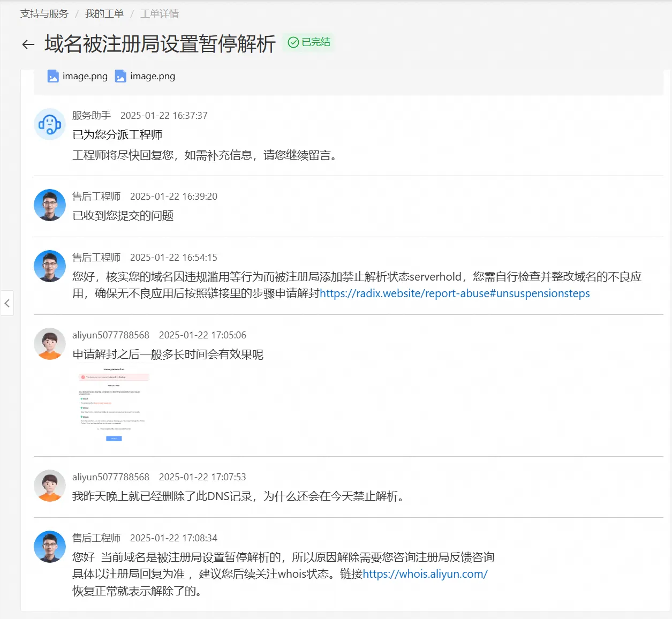Open the radix.website unsuspension steps link
Screen dimensions: 672x619
pyautogui.click(x=455, y=293)
